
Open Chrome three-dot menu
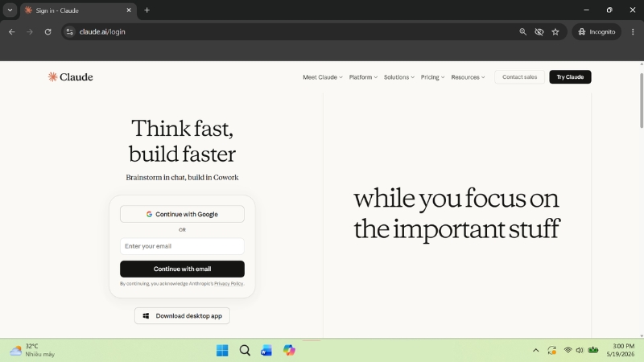pyautogui.click(x=633, y=31)
